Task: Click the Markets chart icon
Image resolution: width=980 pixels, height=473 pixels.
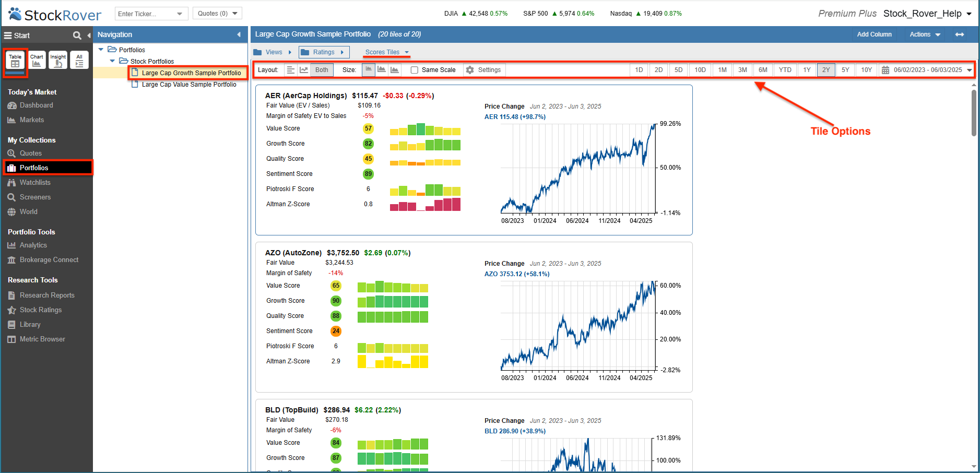Action: click(x=11, y=120)
